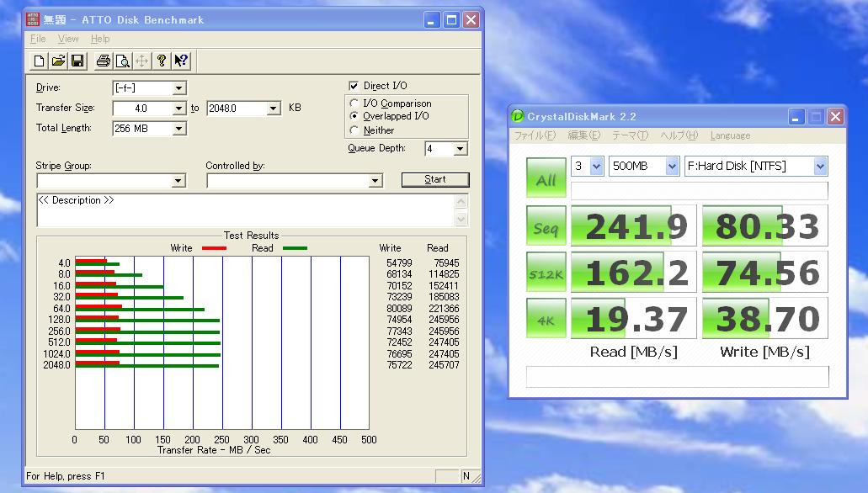This screenshot has width=868, height=493.
Task: Click the New file icon in ATTO toolbar
Action: coord(39,61)
